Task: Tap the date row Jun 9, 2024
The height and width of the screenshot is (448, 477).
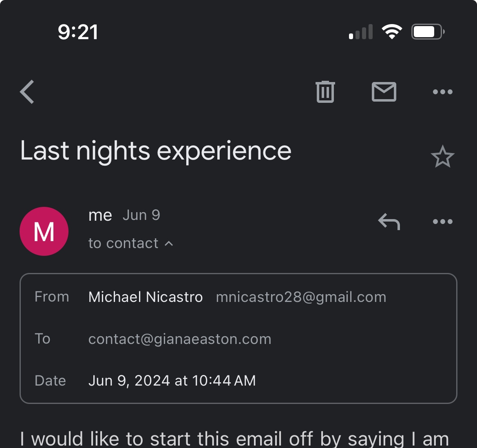Action: pyautogui.click(x=172, y=381)
